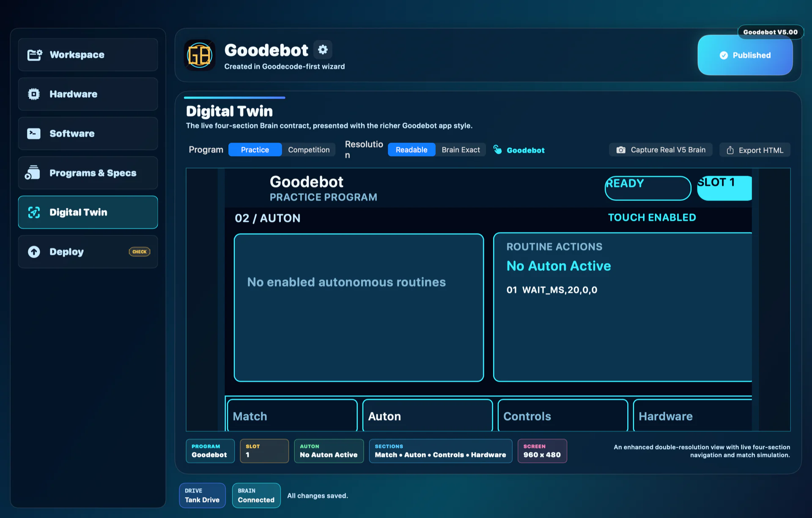Click the touch hand icon beside Goodebot
The image size is (812, 518).
[x=497, y=150]
